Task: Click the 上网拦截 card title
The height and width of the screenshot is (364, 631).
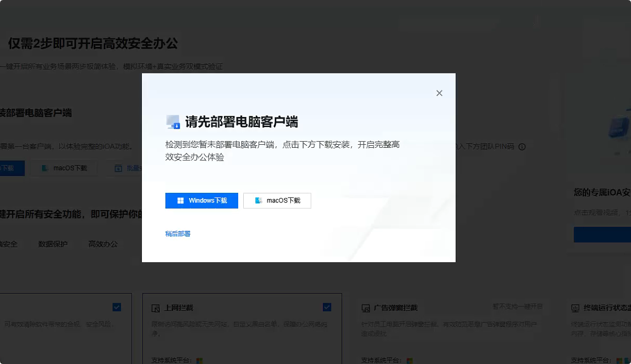Action: click(179, 308)
